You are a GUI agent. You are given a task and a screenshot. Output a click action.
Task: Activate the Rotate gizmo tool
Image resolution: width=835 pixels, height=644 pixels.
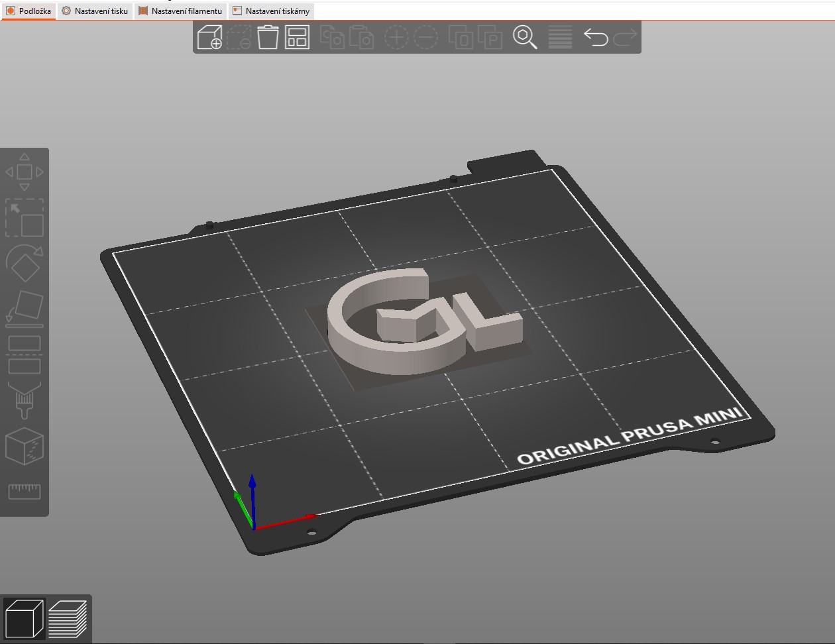click(25, 263)
